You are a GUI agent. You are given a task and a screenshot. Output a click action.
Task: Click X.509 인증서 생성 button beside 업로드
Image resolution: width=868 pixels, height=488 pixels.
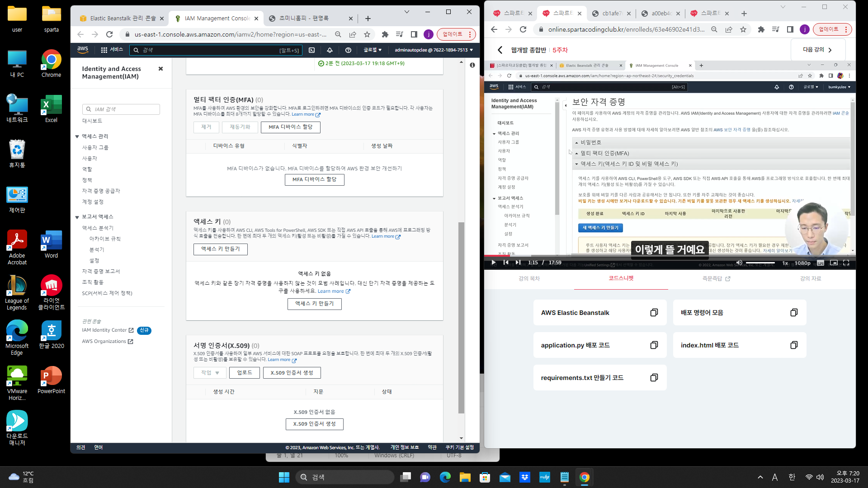click(292, 373)
